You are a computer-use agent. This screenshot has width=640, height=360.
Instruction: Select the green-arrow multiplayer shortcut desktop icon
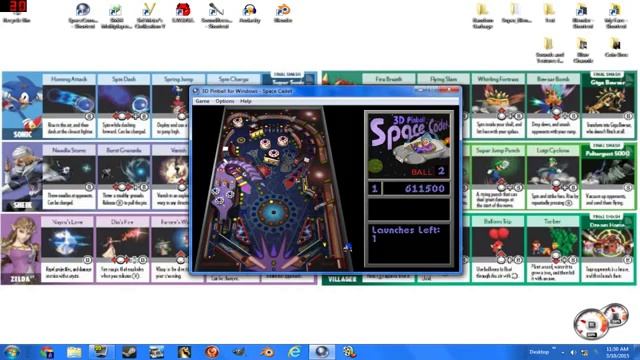click(x=116, y=16)
